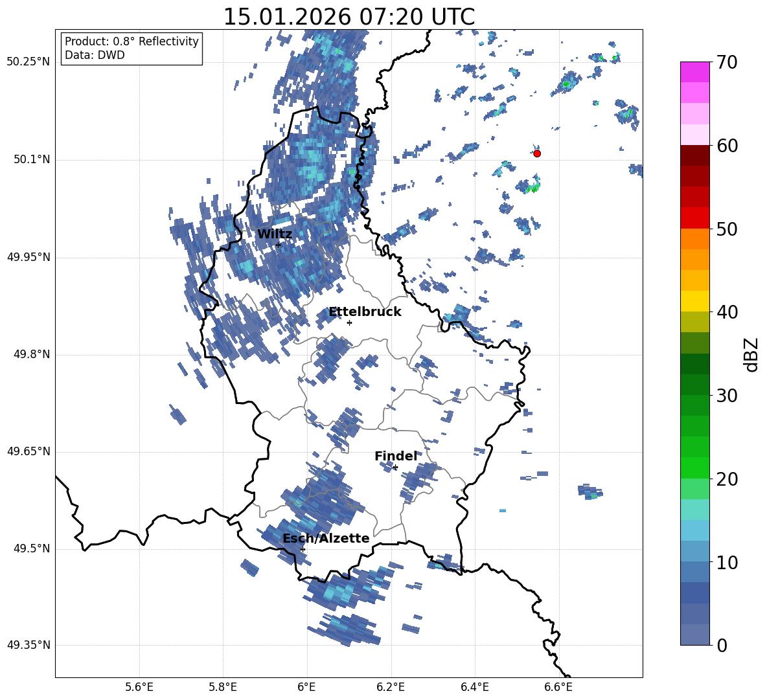Click the Ettelbruck city label
The width and height of the screenshot is (767, 700).
[x=365, y=312]
